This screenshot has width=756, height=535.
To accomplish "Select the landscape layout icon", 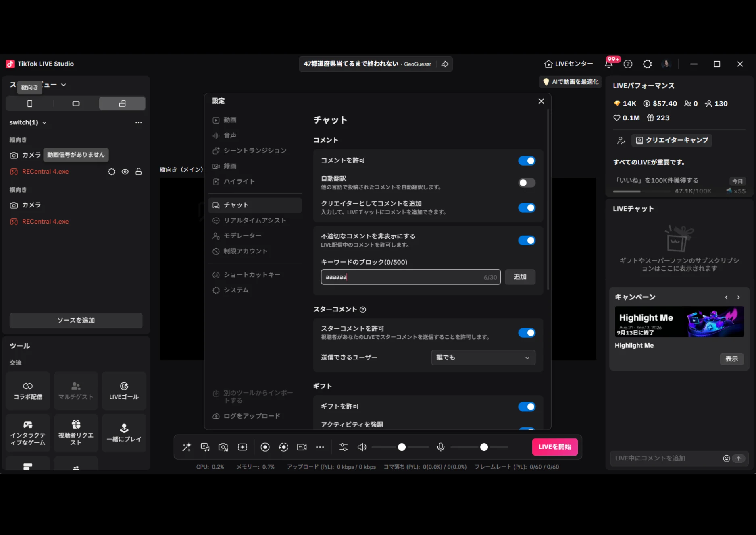I will pos(76,104).
